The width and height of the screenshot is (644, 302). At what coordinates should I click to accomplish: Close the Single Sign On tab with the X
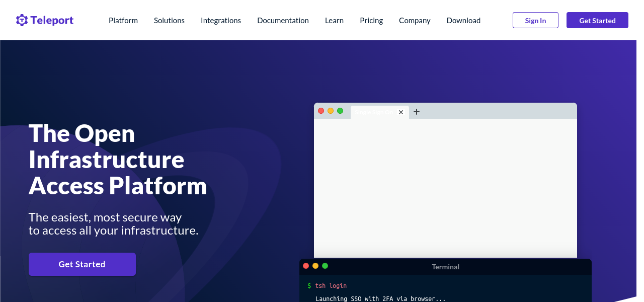pyautogui.click(x=401, y=112)
